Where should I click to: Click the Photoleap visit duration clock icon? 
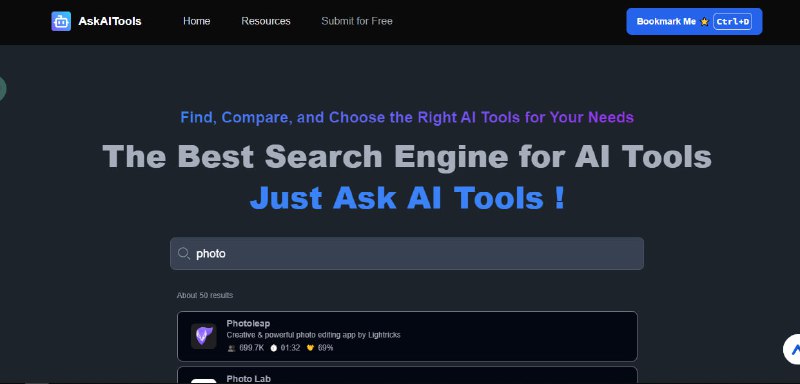point(273,348)
